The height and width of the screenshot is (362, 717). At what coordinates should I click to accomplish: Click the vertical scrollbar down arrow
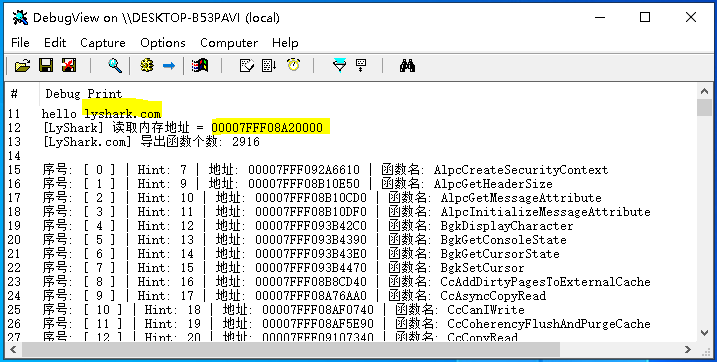click(x=704, y=333)
